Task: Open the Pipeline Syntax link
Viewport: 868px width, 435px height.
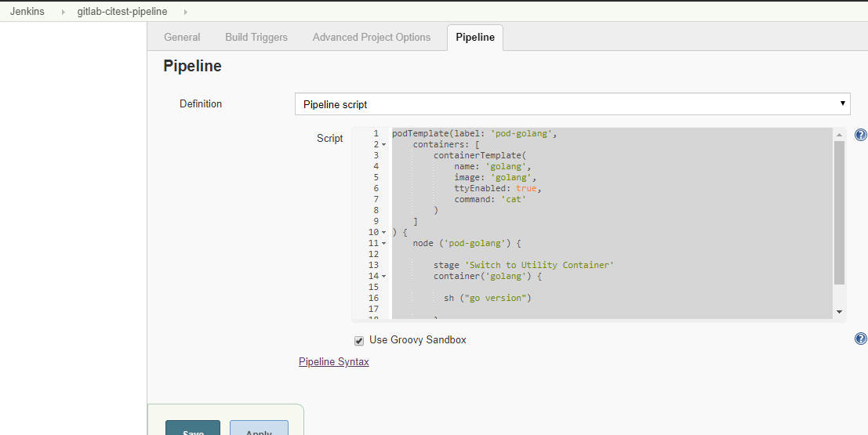Action: [x=334, y=361]
